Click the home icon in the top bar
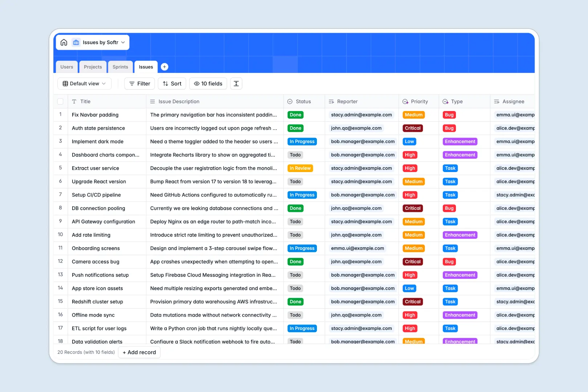This screenshot has width=588, height=392. click(x=64, y=42)
